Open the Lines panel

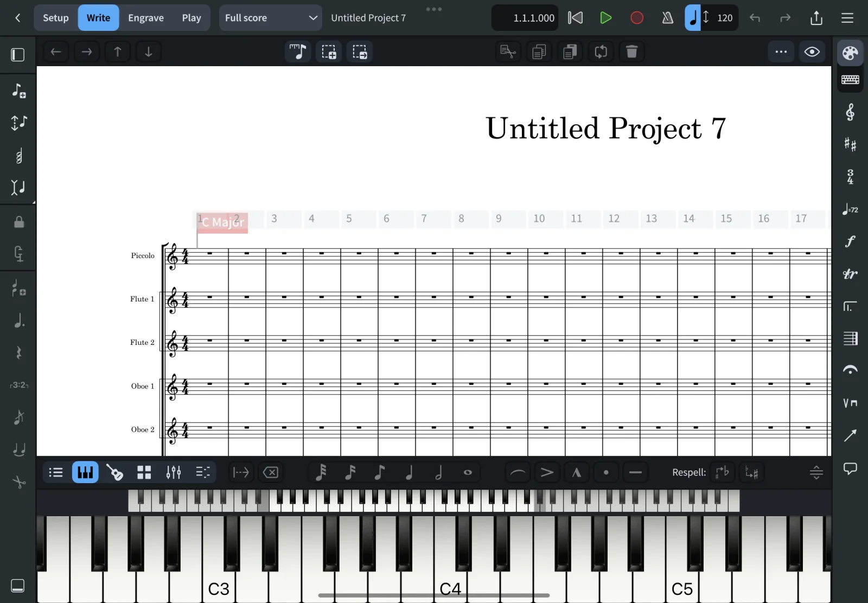(850, 435)
